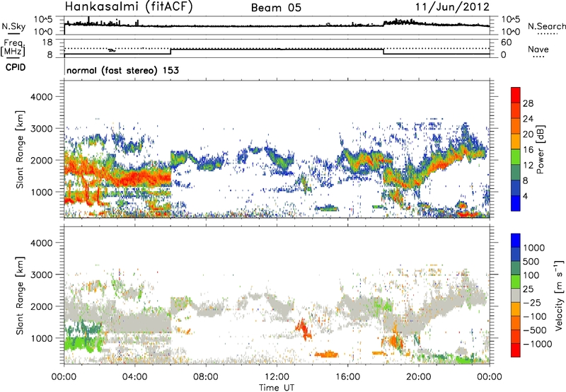Click the orange velocity echo near 15:00

327,354
